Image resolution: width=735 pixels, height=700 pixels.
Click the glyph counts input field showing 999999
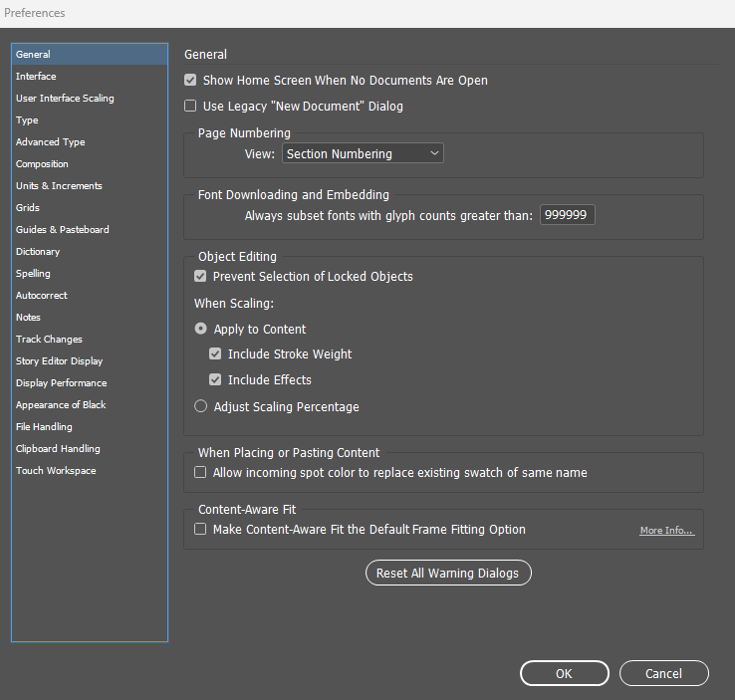click(568, 215)
